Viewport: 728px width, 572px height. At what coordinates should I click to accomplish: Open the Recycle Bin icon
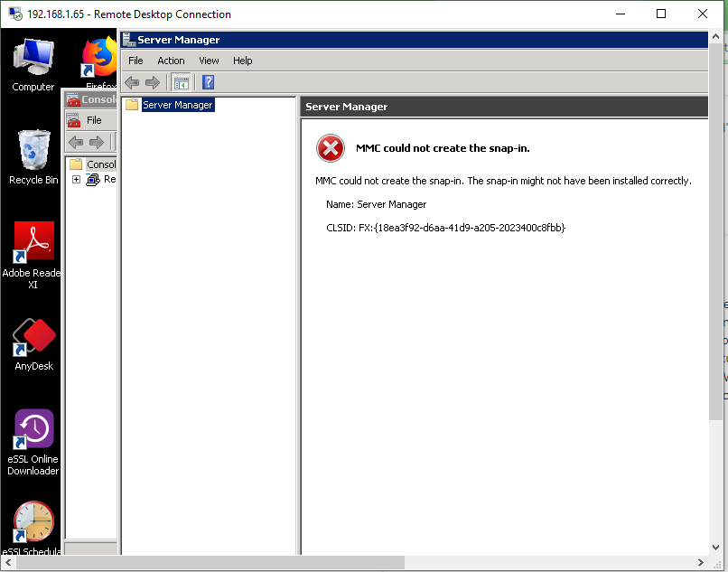coord(33,157)
